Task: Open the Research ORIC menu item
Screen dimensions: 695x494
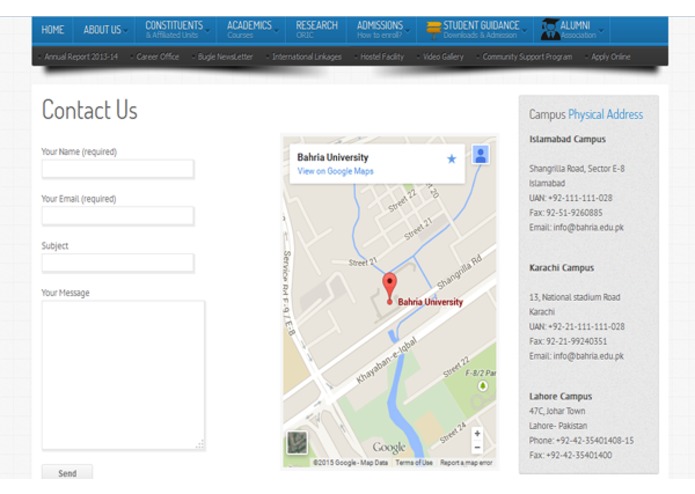Action: 316,29
